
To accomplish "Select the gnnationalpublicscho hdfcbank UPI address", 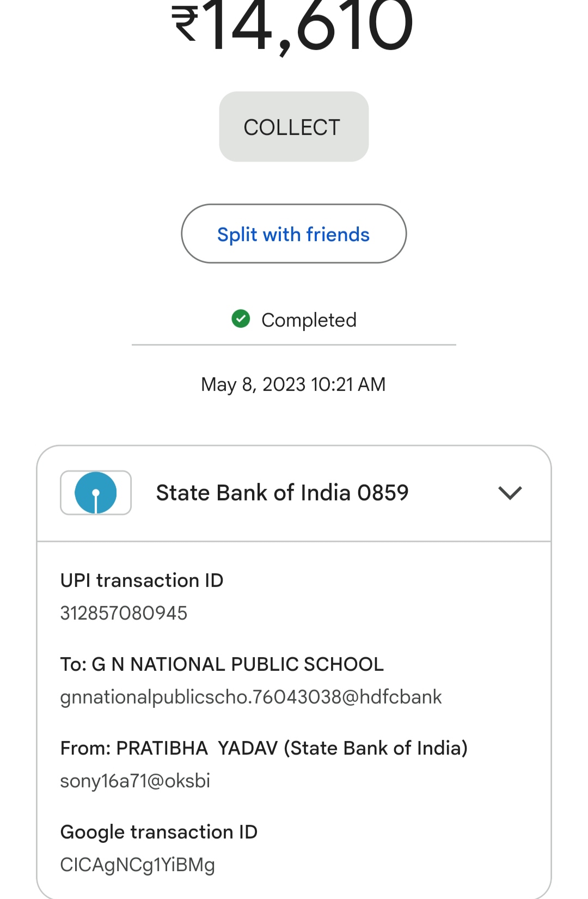I will (251, 698).
